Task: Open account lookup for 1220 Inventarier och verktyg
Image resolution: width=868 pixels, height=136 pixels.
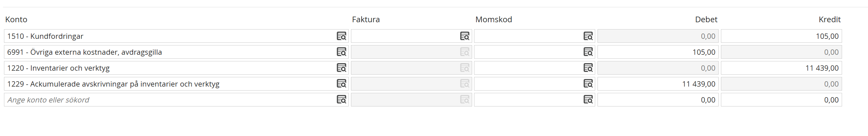Action: pos(341,68)
